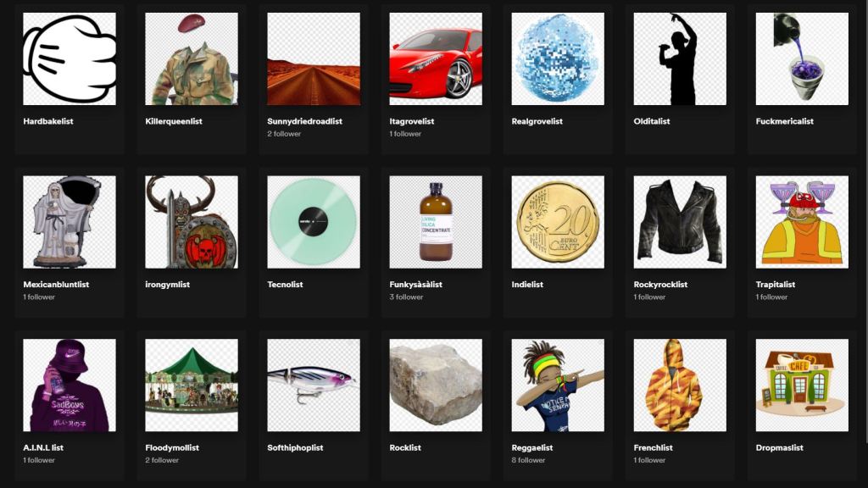Open the Mexicanbluntlist skeleton statue cover
Screen dimensions: 868x488
(70, 222)
